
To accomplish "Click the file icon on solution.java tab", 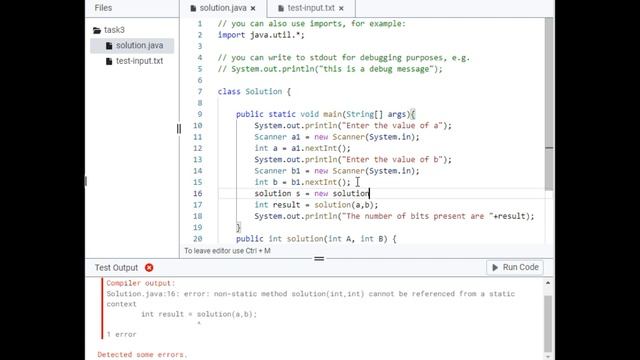I will 193,8.
